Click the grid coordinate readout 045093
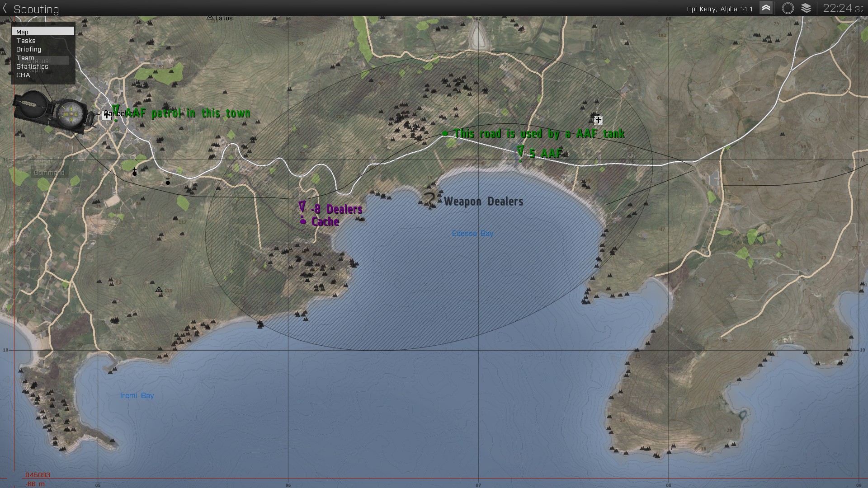Screen dimensions: 868x488 [38, 475]
